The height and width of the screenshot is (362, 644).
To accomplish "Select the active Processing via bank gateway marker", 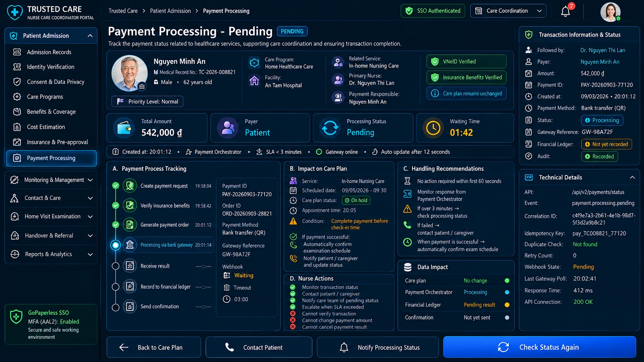I will pyautogui.click(x=115, y=245).
